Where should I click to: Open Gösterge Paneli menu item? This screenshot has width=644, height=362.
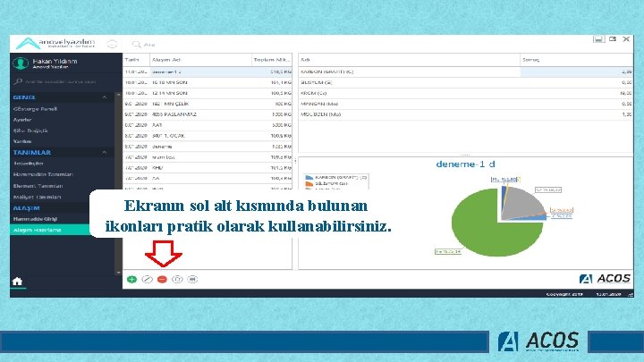click(35, 109)
